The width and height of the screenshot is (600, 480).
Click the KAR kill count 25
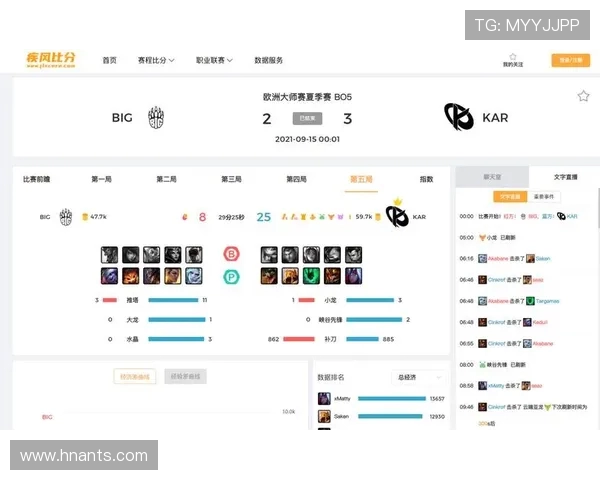pyautogui.click(x=264, y=217)
